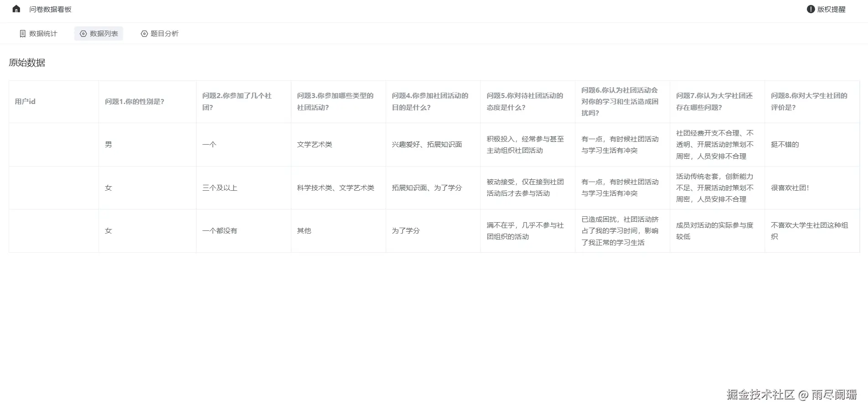This screenshot has width=868, height=412.
Task: Click the 原始数据 heading
Action: 27,63
